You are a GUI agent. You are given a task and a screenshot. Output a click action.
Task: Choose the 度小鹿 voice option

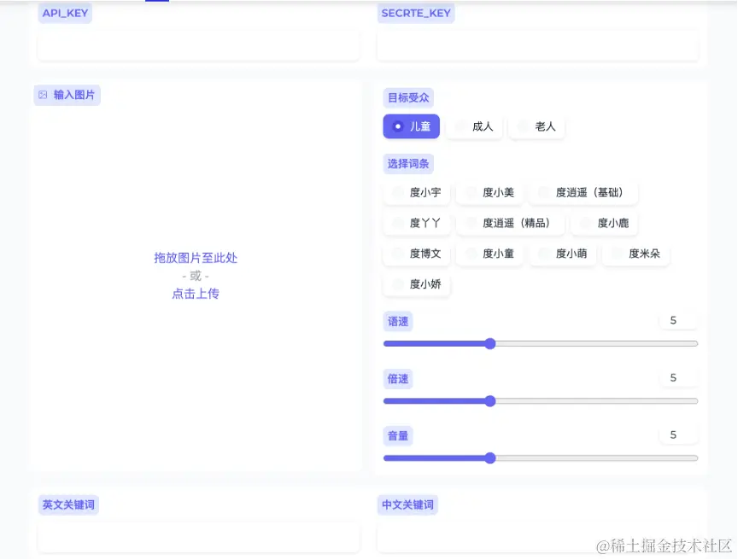[x=605, y=223]
